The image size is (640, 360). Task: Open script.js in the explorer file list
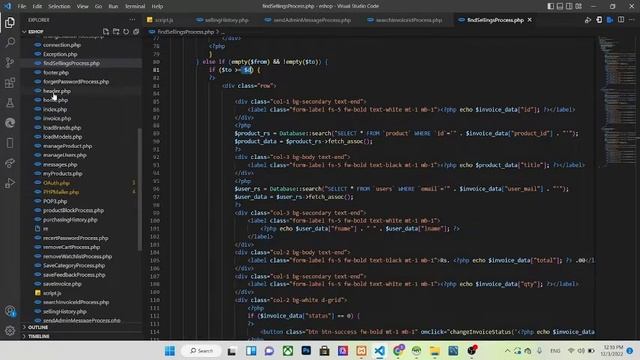52,293
